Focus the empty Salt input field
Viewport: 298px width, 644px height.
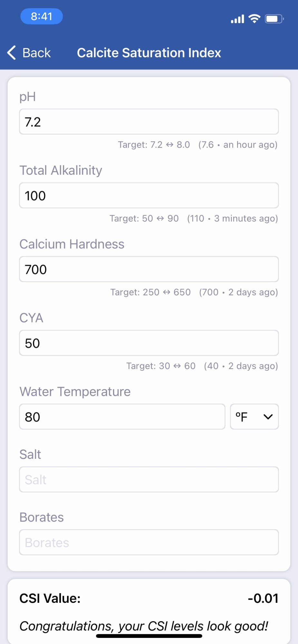[149, 479]
